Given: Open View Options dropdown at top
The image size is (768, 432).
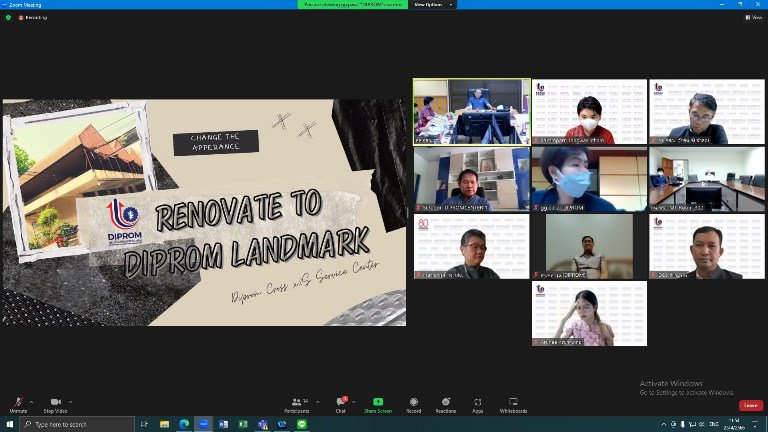Looking at the screenshot, I should click(433, 4).
